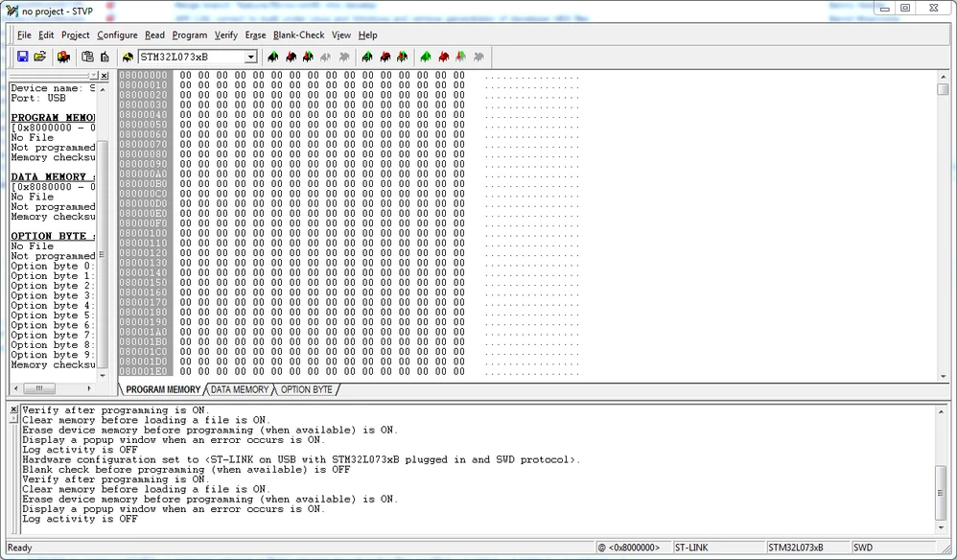This screenshot has width=957, height=560.
Task: Click the last bright green chip icon
Action: (x=426, y=57)
